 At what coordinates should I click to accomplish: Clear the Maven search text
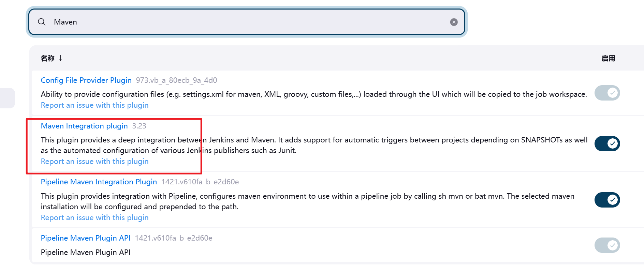454,22
